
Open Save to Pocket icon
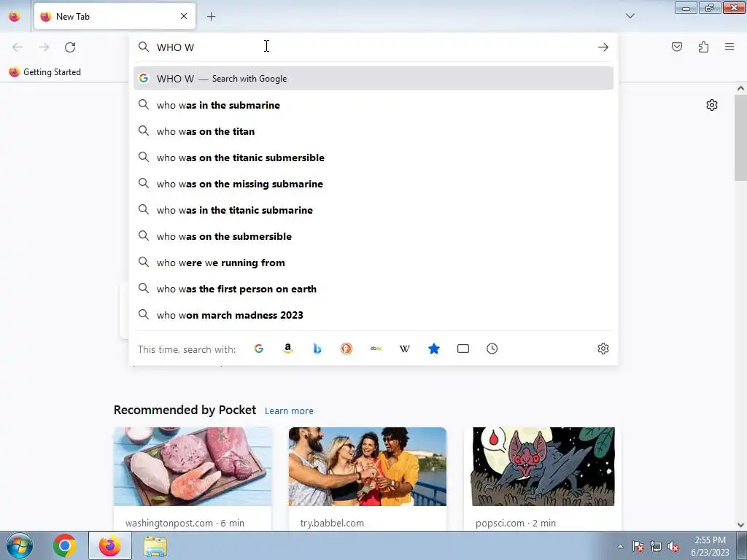click(676, 47)
